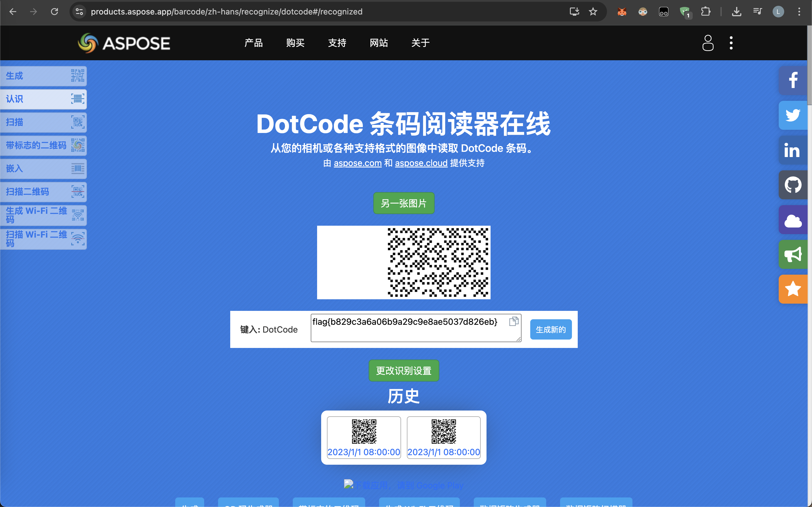Select 生成 in the sidebar
This screenshot has height=507, width=812.
click(43, 76)
